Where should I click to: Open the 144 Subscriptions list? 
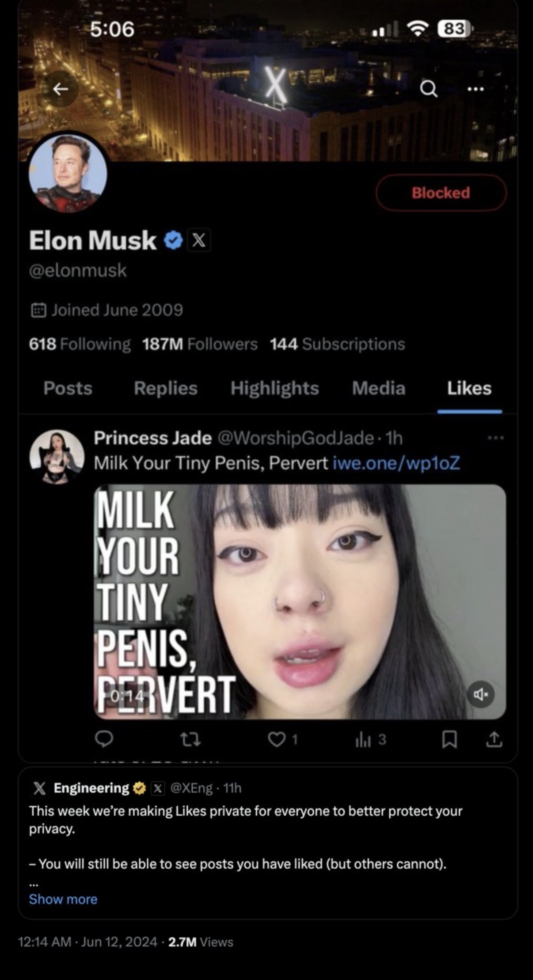coord(337,344)
